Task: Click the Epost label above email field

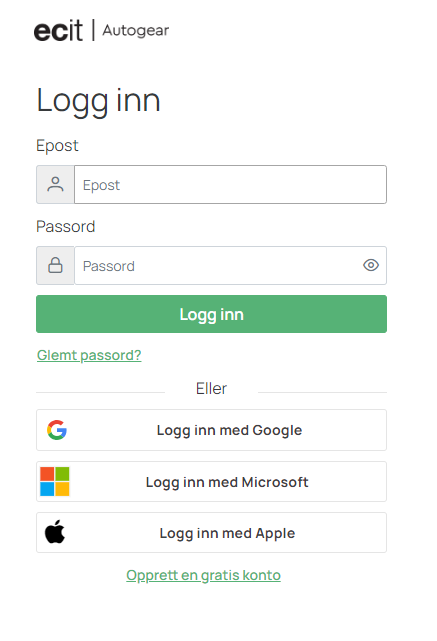Action: [57, 146]
